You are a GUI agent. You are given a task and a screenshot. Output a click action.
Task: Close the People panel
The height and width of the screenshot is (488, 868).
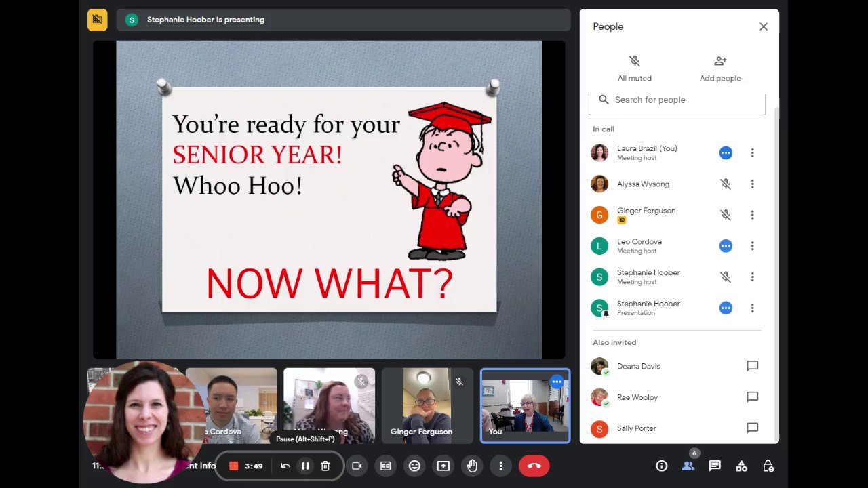coord(764,26)
